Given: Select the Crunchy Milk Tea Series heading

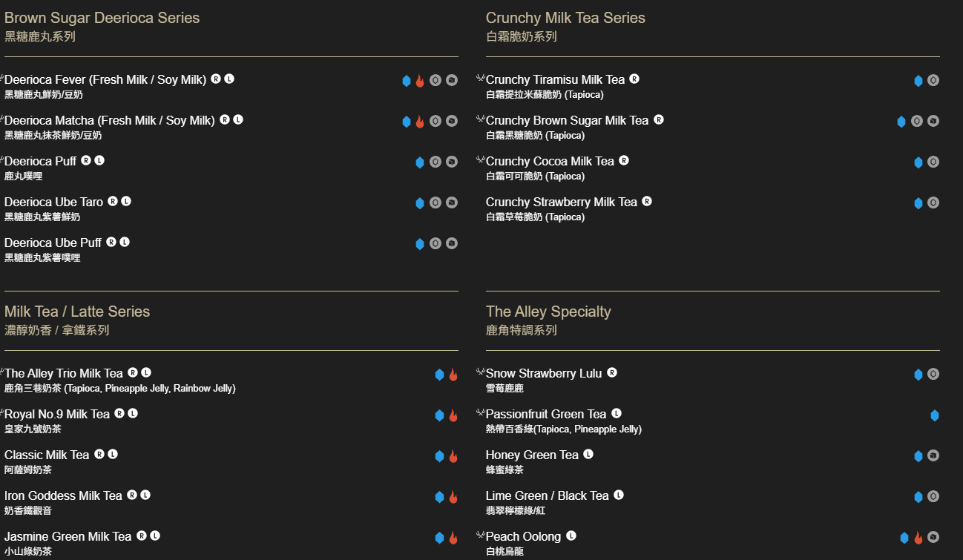Looking at the screenshot, I should click(x=565, y=18).
